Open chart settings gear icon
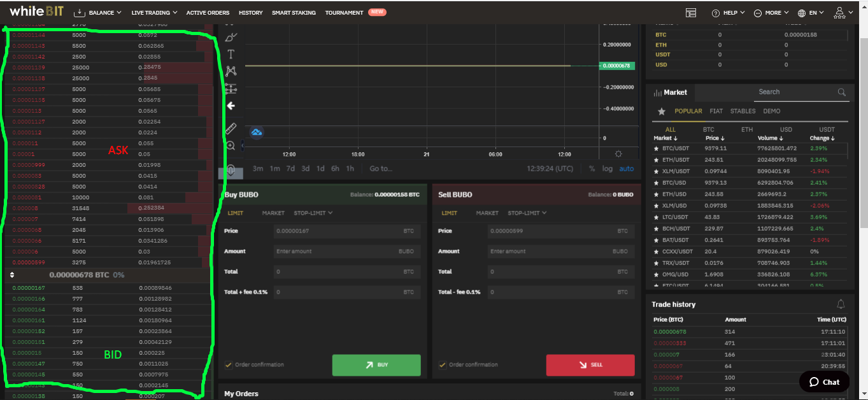Screen dimensions: 868x400 point(618,154)
